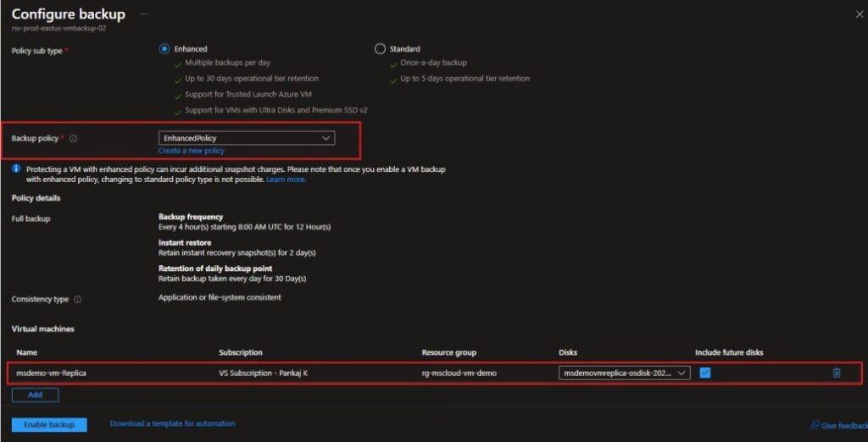Click Backup policy info icon
This screenshot has height=442, width=868.
tap(74, 139)
